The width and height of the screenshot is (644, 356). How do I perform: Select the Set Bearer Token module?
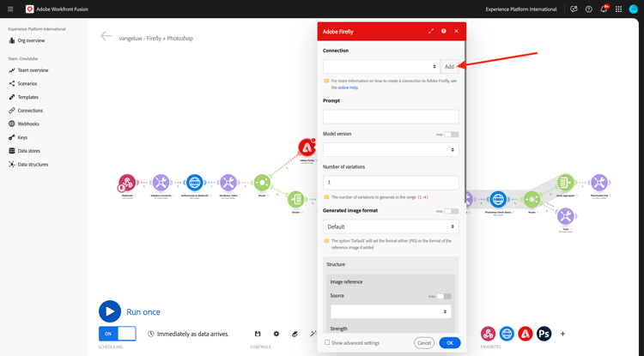pyautogui.click(x=228, y=183)
